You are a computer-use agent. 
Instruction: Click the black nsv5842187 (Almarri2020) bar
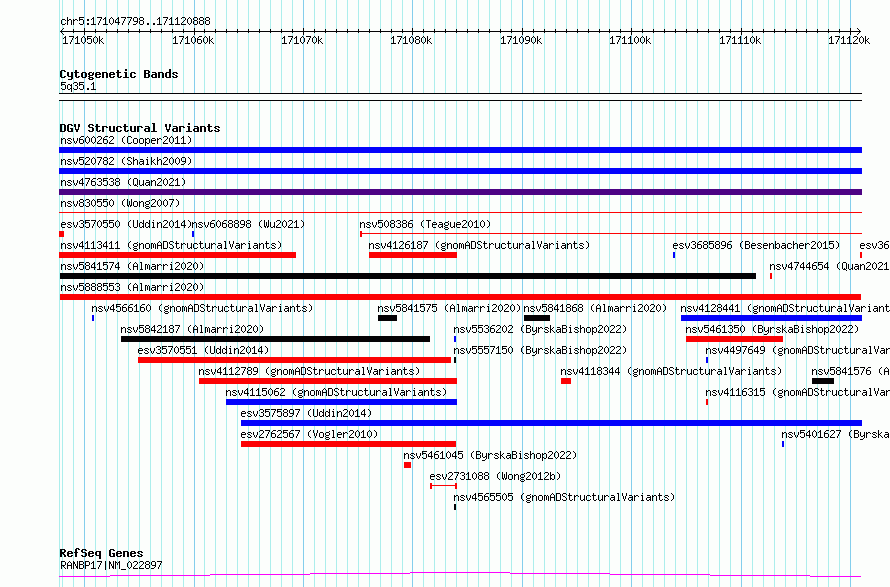tap(275, 339)
